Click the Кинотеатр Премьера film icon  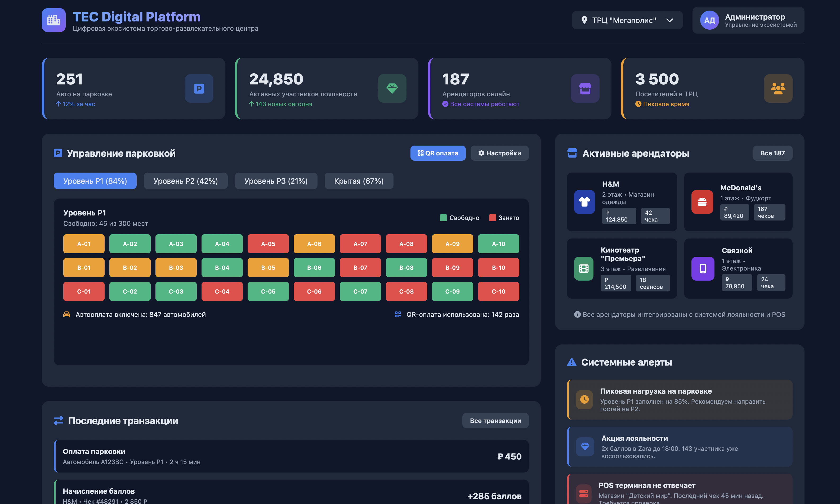pyautogui.click(x=584, y=269)
